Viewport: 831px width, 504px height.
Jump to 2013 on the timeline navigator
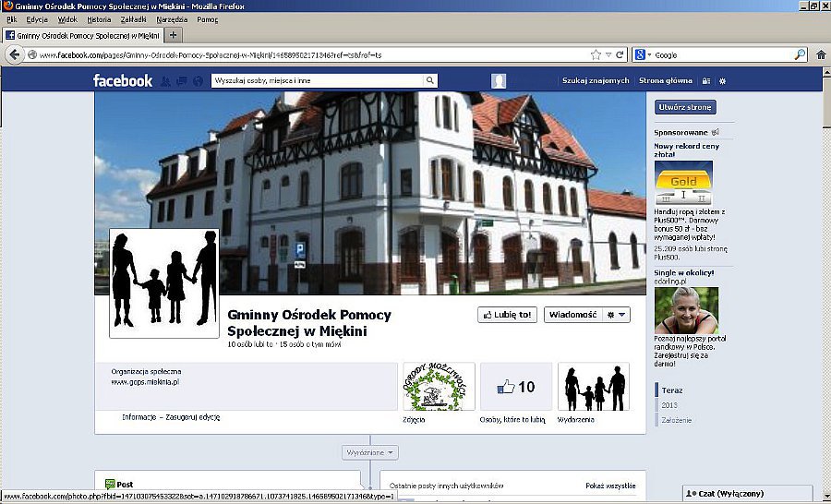[x=669, y=405]
